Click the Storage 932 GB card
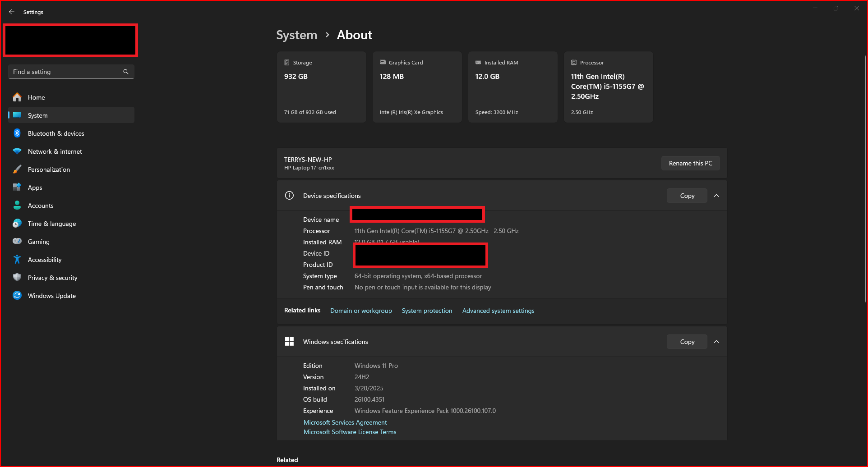Viewport: 868px width, 467px height. 321,87
